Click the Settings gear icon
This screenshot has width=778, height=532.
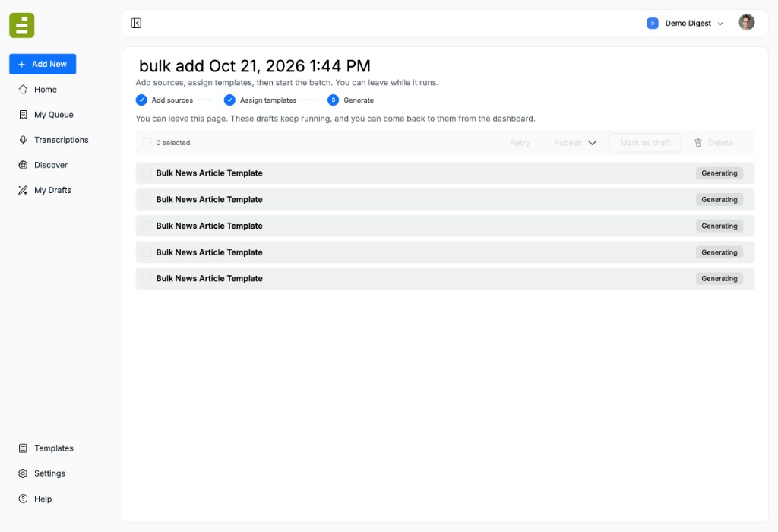coord(23,473)
